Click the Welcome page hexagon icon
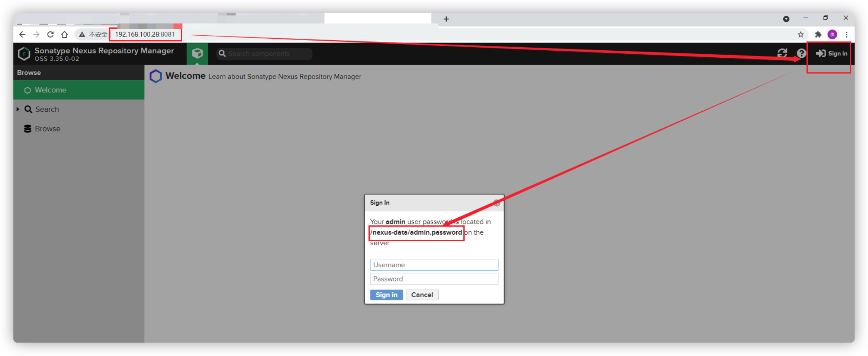Viewport: 868px width, 356px height. coord(155,76)
